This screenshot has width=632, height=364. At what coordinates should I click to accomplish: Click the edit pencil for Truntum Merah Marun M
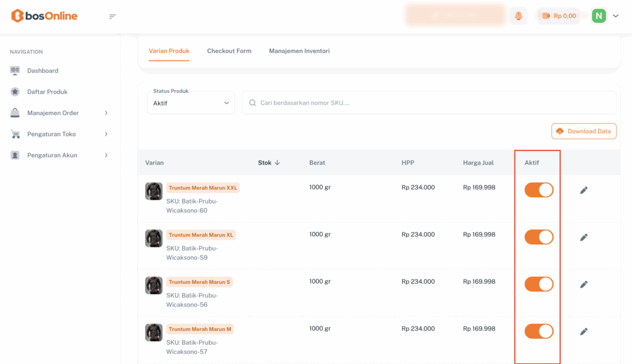[x=584, y=332]
